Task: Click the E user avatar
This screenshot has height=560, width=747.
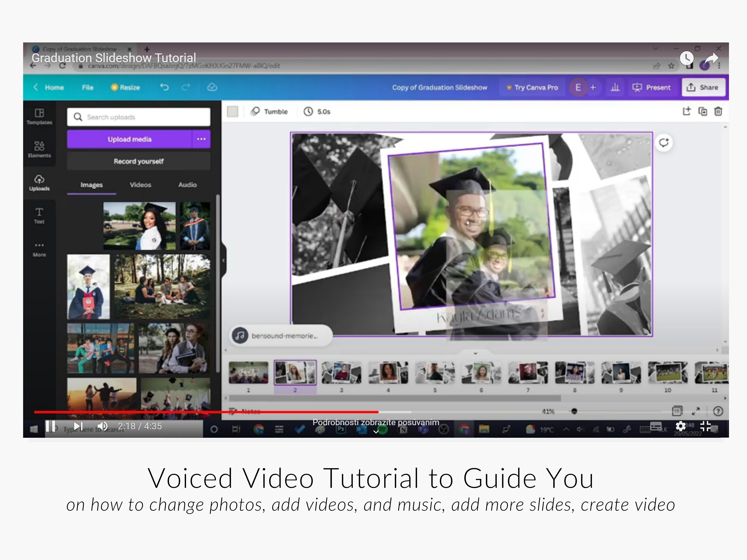Action: tap(578, 87)
